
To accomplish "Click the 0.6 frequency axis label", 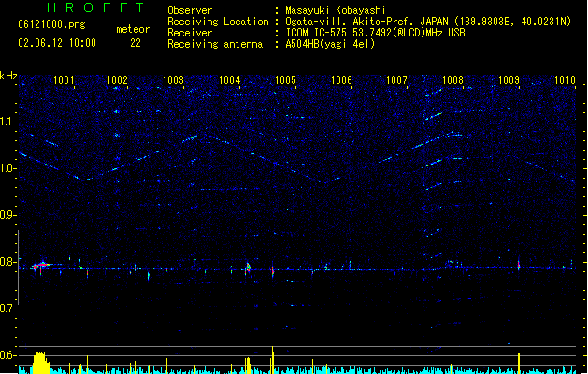I will point(8,355).
